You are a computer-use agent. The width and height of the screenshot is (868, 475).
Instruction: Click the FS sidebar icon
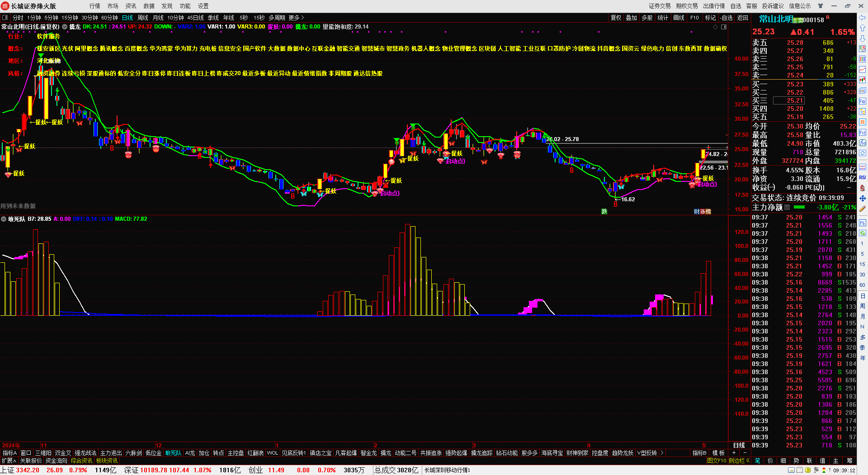863,223
